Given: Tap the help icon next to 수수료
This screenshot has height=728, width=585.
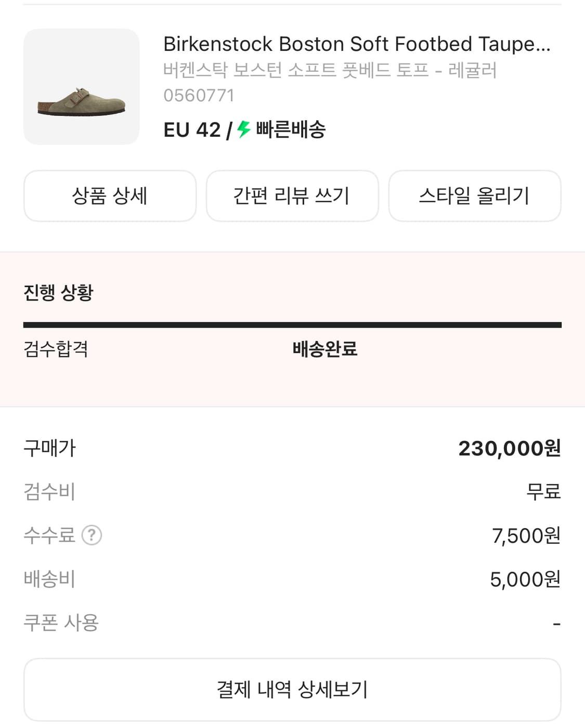Looking at the screenshot, I should coord(92,535).
